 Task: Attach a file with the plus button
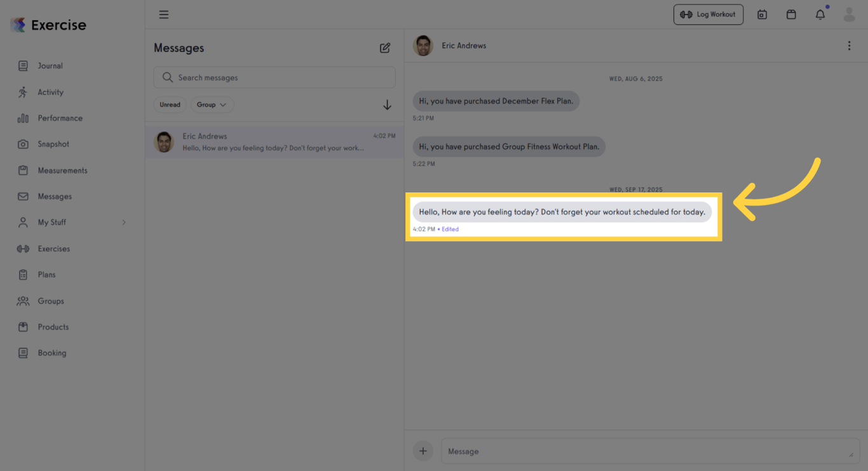coord(423,451)
